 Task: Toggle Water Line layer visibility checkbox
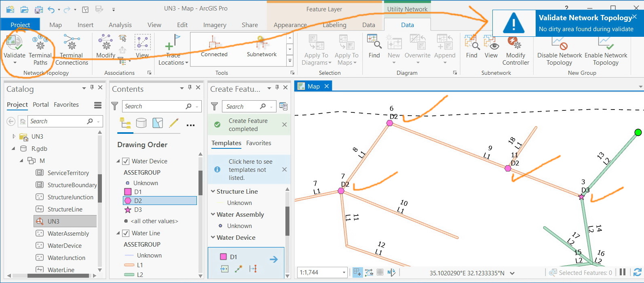126,233
